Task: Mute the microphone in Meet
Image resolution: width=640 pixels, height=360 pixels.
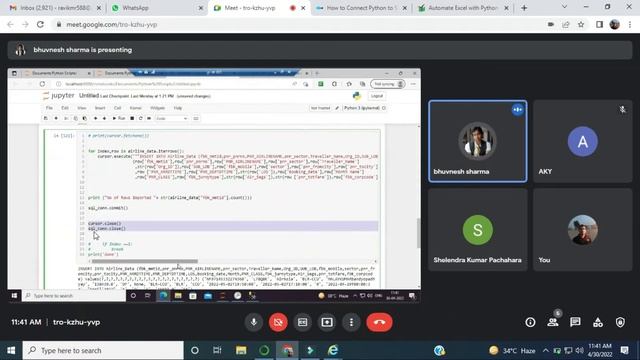Action: coord(253,322)
